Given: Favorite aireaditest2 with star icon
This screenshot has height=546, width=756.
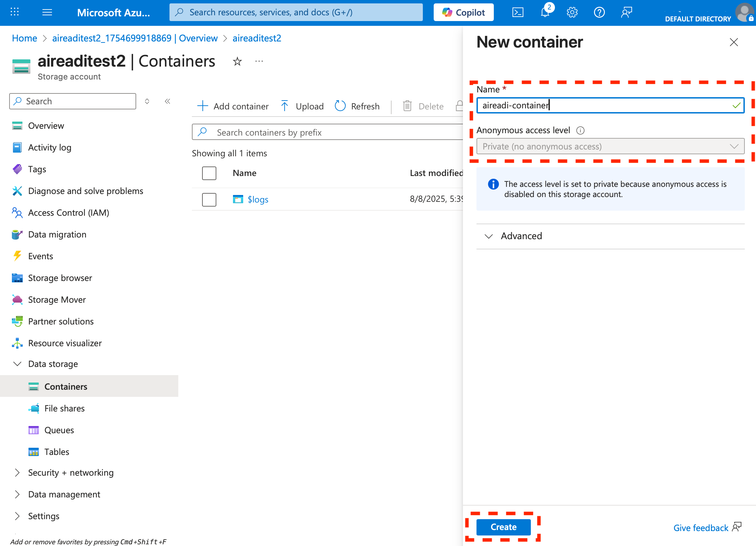Looking at the screenshot, I should click(237, 61).
